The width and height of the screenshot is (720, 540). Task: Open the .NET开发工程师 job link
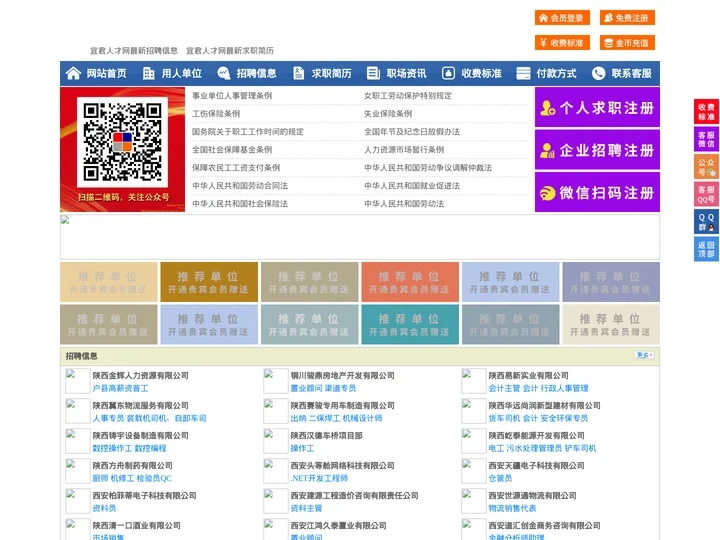319,478
